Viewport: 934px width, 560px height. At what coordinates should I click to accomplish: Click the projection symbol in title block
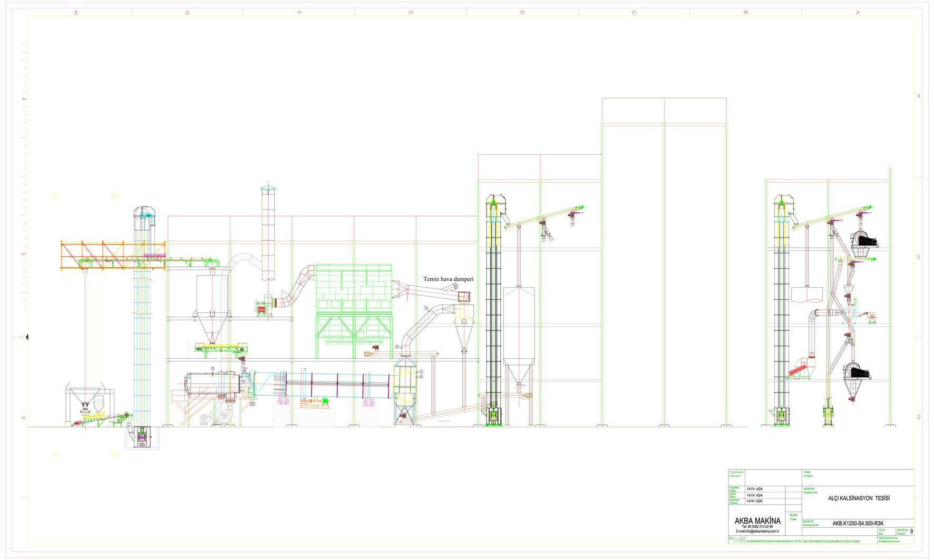pyautogui.click(x=739, y=541)
